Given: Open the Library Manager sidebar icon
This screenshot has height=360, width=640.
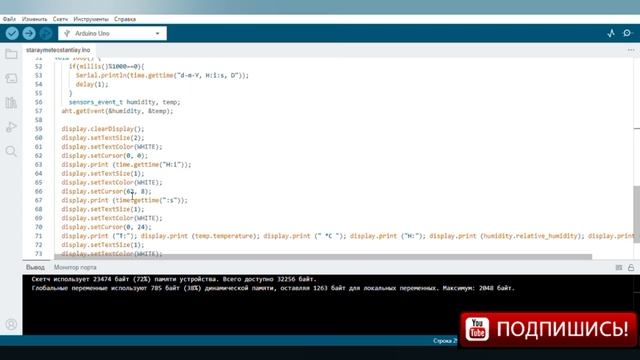Looking at the screenshot, I should 11,102.
